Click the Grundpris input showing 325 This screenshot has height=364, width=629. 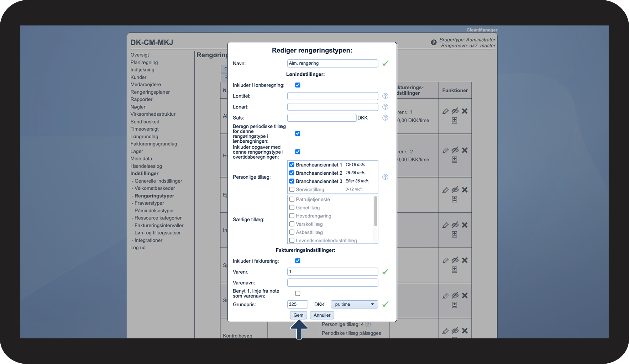298,304
